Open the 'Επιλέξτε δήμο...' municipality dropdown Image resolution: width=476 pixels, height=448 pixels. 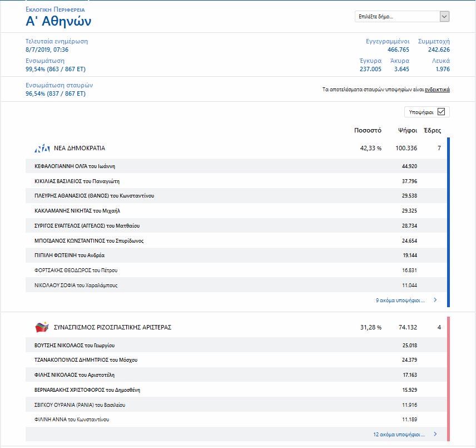point(402,16)
